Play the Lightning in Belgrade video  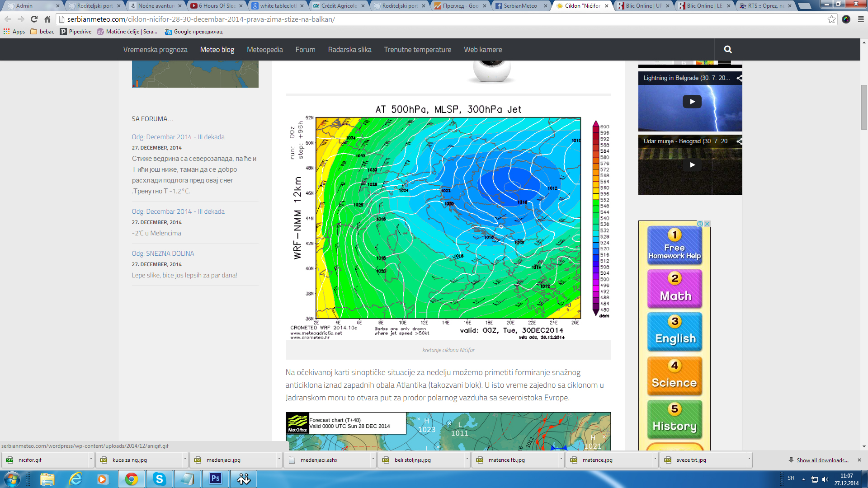click(692, 102)
